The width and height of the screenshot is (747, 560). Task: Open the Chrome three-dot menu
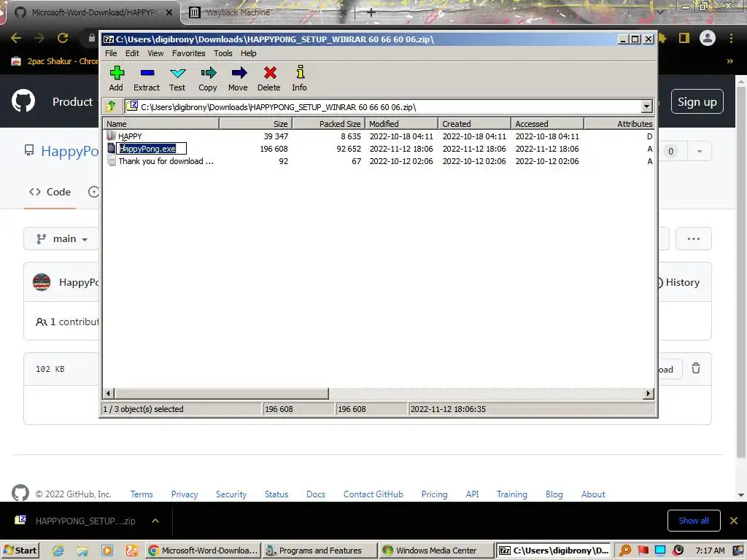pyautogui.click(x=731, y=38)
